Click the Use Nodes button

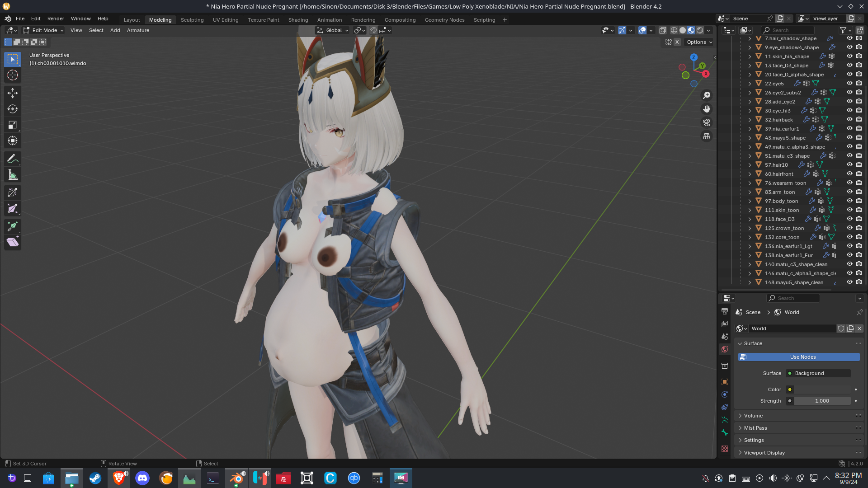pos(799,357)
